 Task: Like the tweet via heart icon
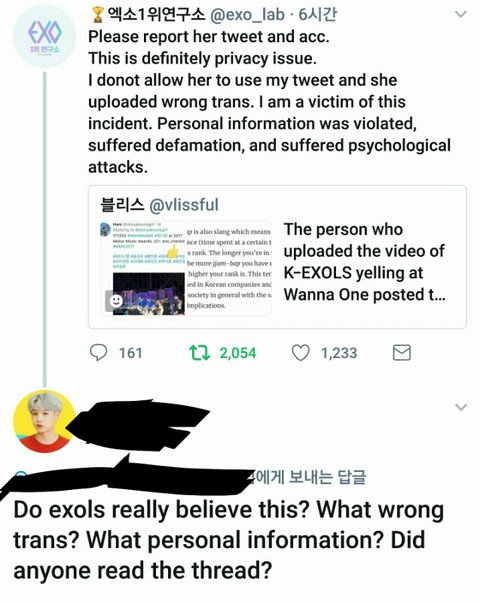(x=300, y=353)
